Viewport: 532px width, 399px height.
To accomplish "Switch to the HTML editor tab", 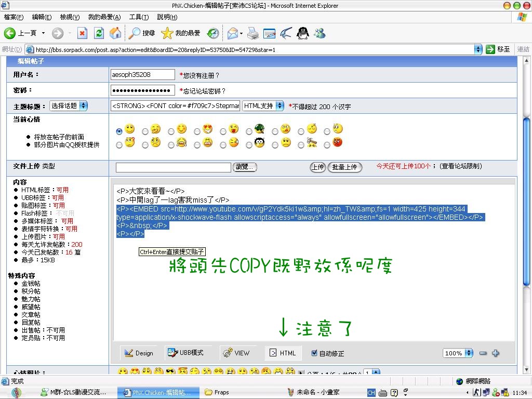I will point(283,353).
